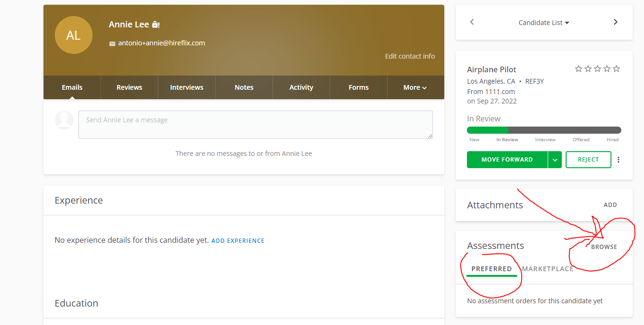The width and height of the screenshot is (644, 325).
Task: Open the three-dot options beside Reject
Action: (x=619, y=160)
